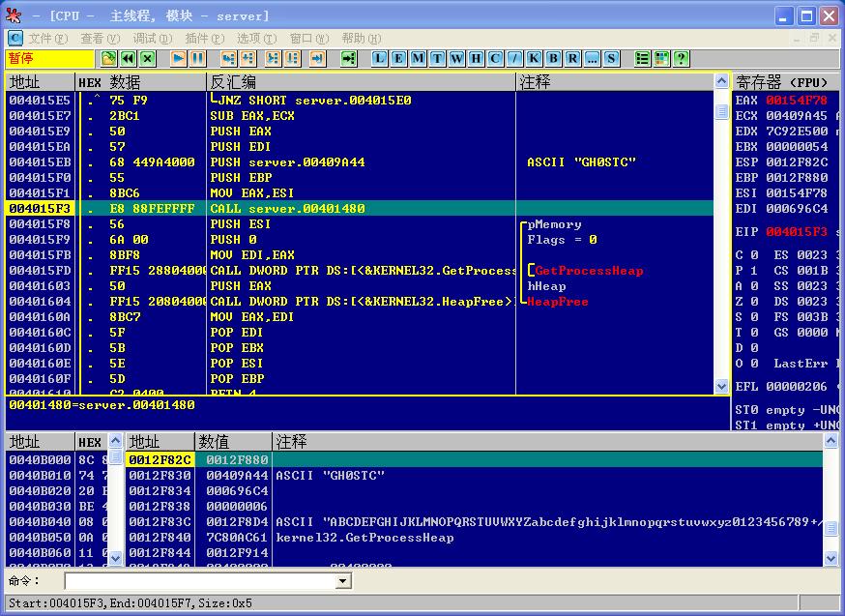Open the Log window with L button
The width and height of the screenshot is (845, 616).
[379, 58]
